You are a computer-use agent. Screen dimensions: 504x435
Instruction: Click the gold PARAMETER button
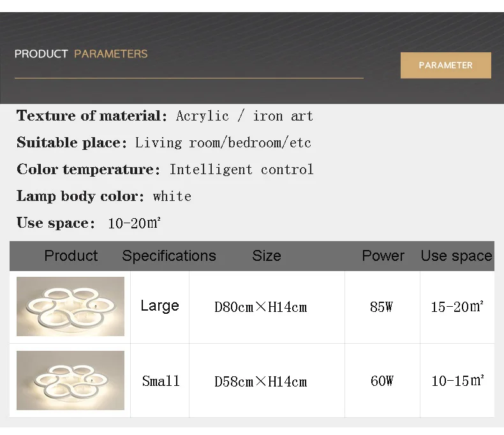click(x=445, y=65)
